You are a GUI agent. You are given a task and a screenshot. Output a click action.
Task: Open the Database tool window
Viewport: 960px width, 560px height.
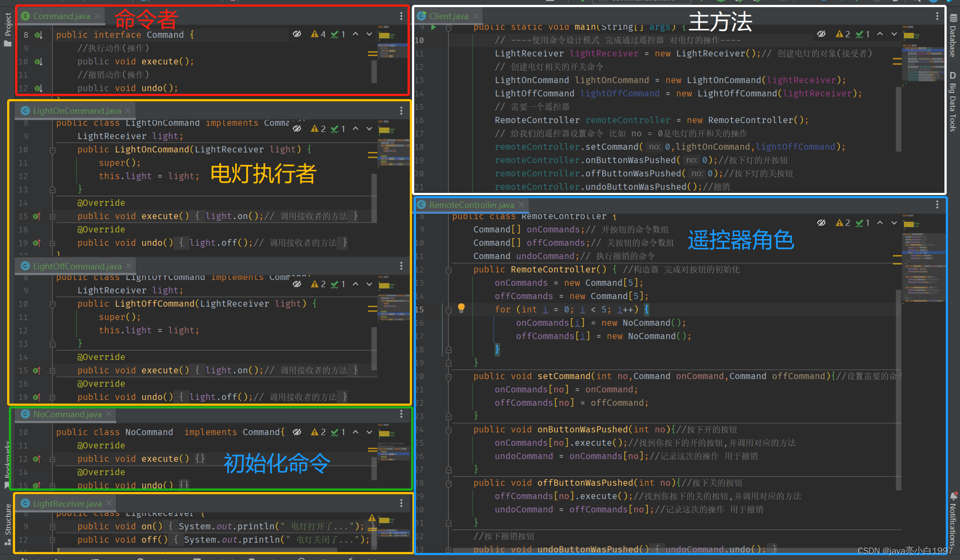pos(953,36)
